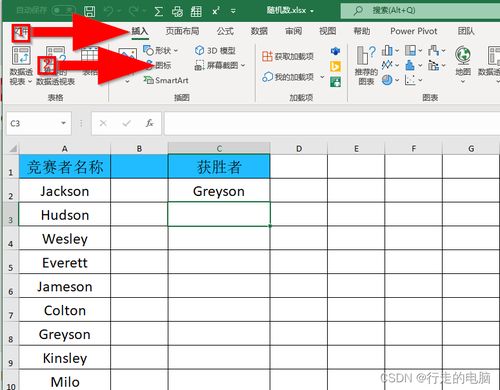500x390 pixels.
Task: Open 推荐的图表 recommended charts
Action: tap(366, 65)
